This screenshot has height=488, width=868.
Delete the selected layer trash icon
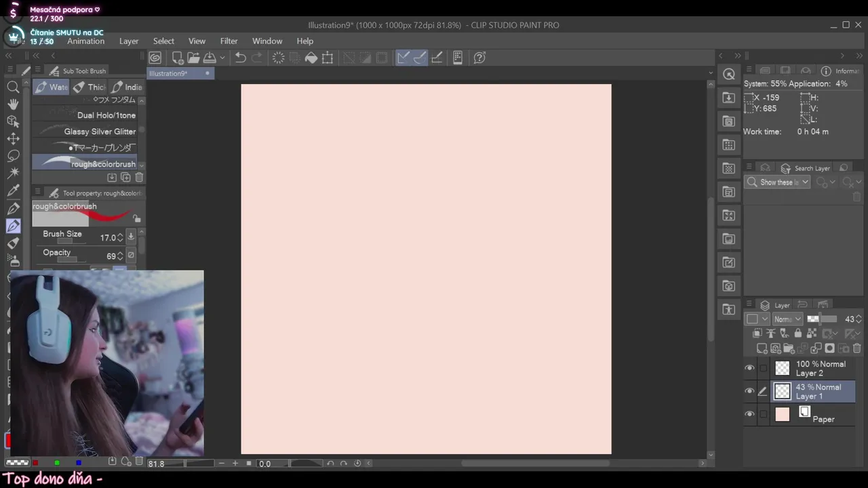pos(857,348)
